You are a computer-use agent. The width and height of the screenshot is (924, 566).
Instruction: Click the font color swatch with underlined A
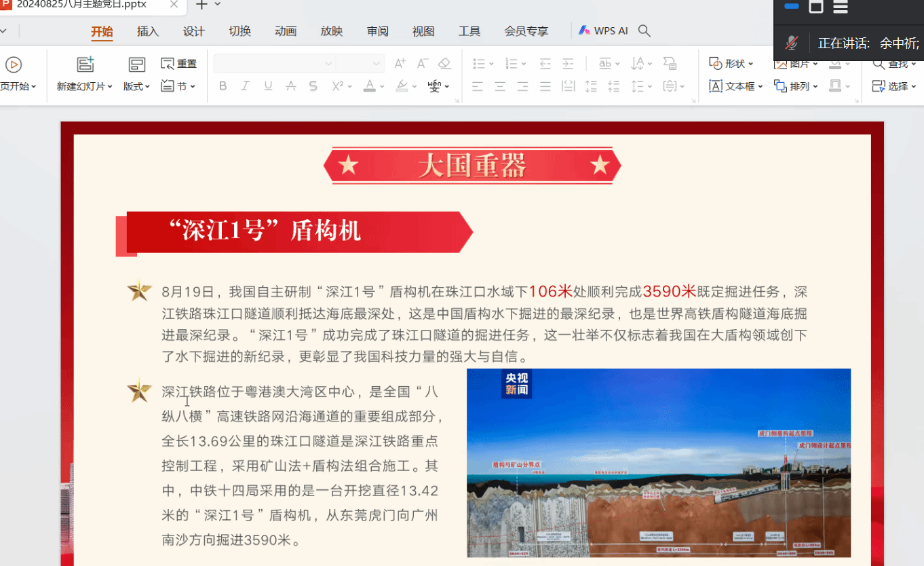click(369, 86)
